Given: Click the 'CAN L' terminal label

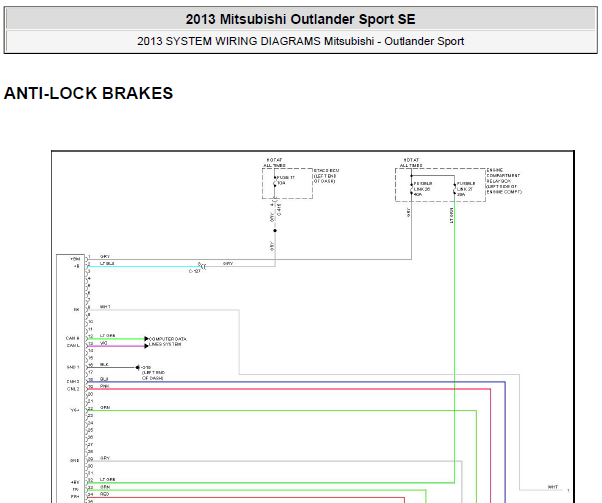Looking at the screenshot, I should [x=73, y=346].
